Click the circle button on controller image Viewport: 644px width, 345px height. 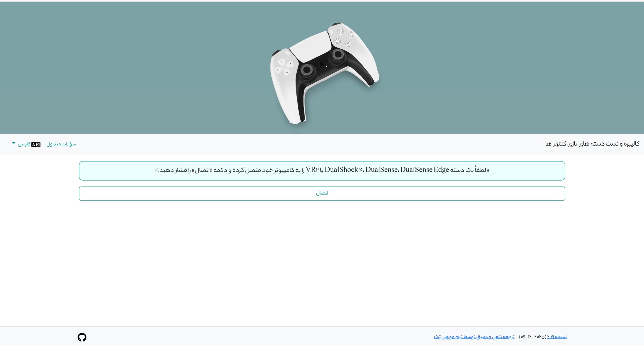coord(351,34)
